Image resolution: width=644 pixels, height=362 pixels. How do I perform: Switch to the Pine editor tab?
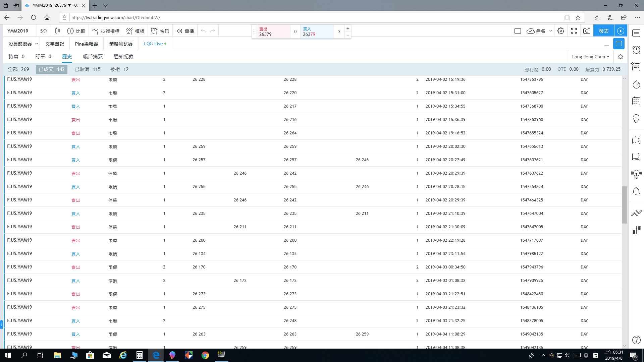(87, 44)
